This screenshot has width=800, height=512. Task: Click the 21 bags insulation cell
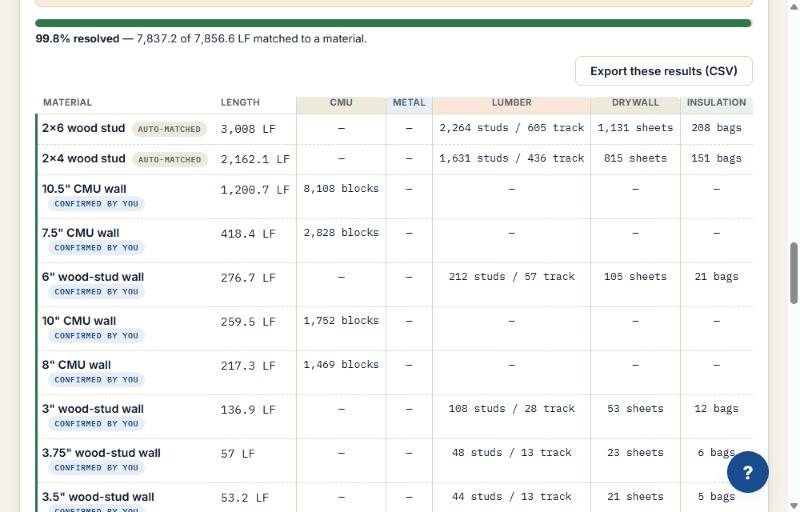[x=716, y=276]
